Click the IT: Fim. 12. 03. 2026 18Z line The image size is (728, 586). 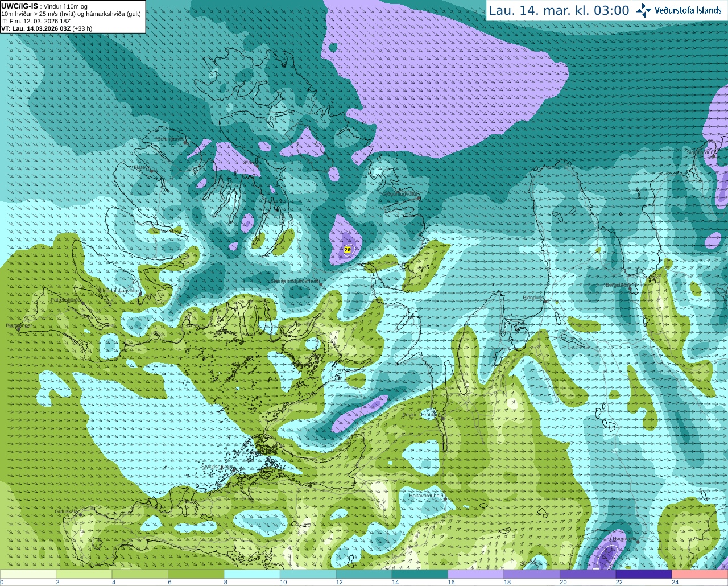point(36,21)
